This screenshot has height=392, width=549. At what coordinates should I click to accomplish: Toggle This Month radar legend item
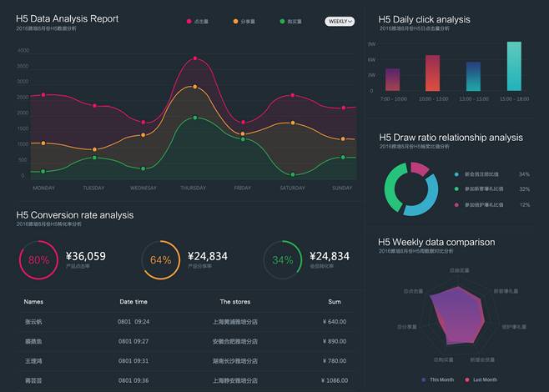point(436,379)
